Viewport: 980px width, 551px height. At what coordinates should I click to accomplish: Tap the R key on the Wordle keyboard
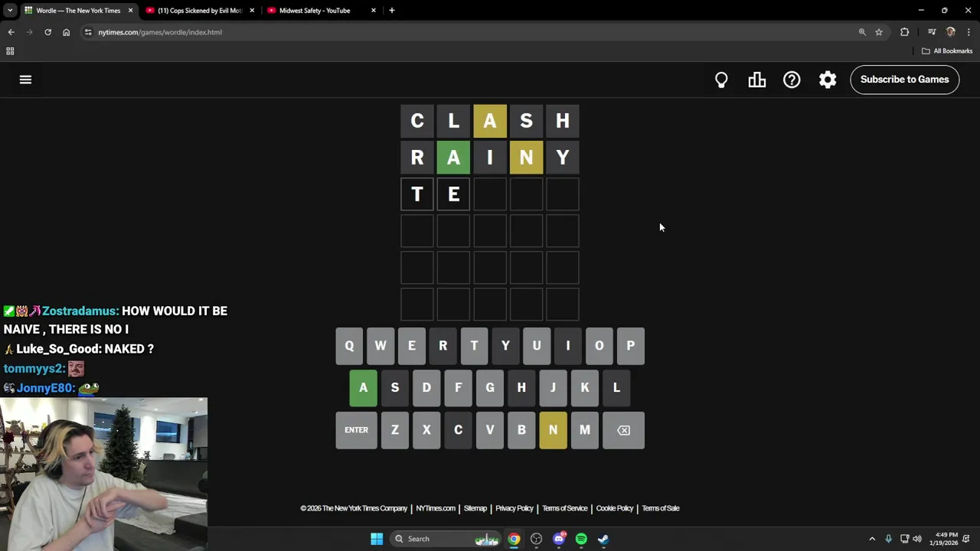pyautogui.click(x=443, y=346)
